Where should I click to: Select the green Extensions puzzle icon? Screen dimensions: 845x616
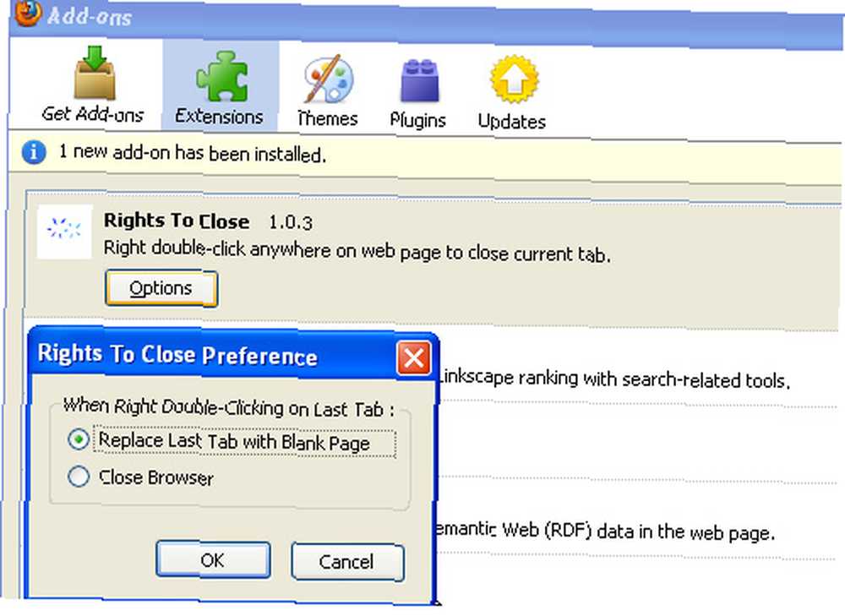pos(221,76)
